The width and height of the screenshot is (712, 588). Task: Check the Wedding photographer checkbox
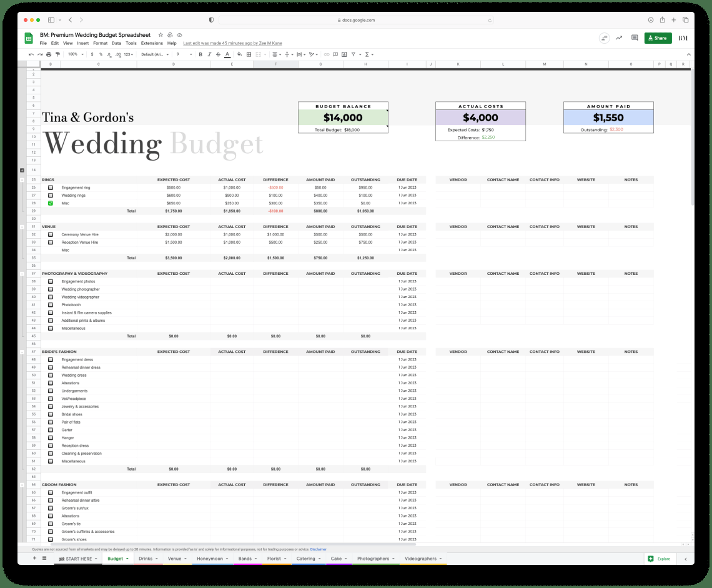click(x=51, y=289)
